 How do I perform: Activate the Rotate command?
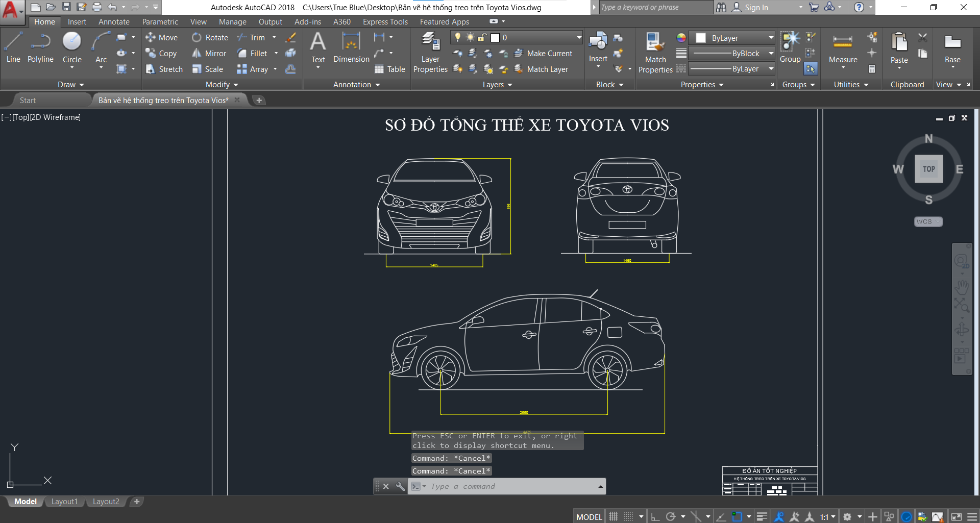[x=210, y=37]
